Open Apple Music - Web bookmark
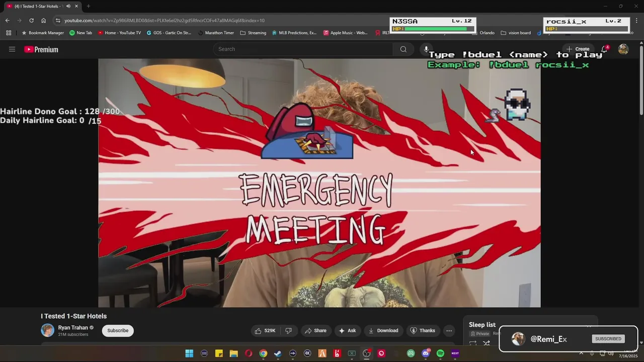The width and height of the screenshot is (644, 362). tap(346, 33)
